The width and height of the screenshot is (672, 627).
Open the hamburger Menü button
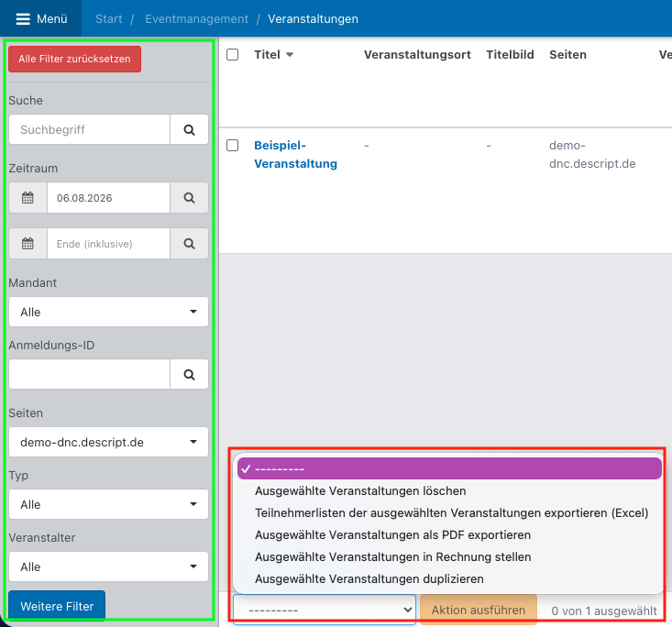pos(42,18)
